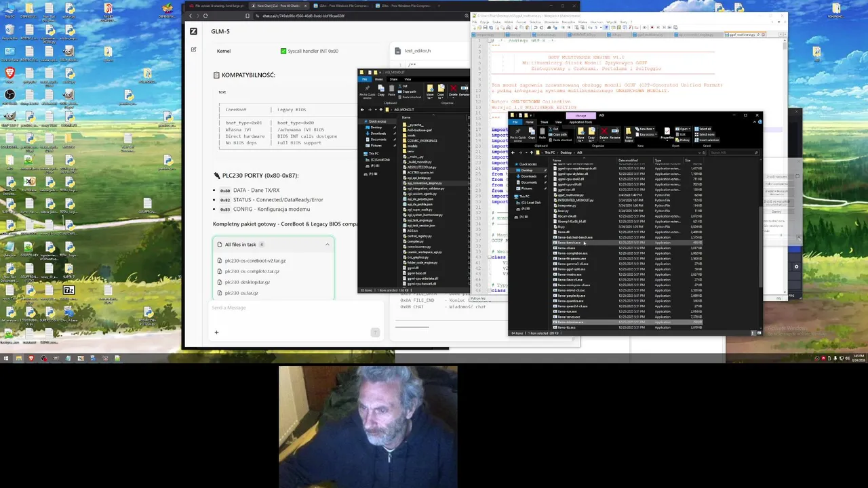
Task: Click Copy path in AGI_MONOLIT ribbon
Action: [x=408, y=91]
